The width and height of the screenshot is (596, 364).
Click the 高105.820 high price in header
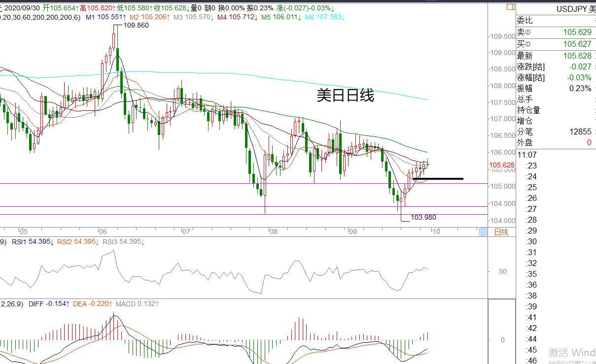[98, 8]
